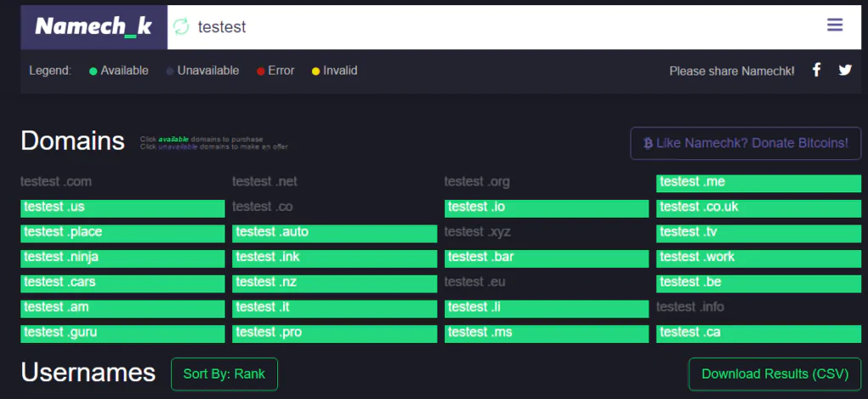Purchase available testest .me domain

(x=759, y=183)
